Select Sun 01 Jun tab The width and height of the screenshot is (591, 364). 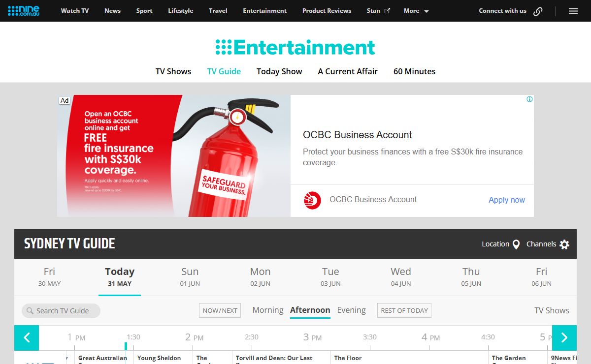point(190,277)
